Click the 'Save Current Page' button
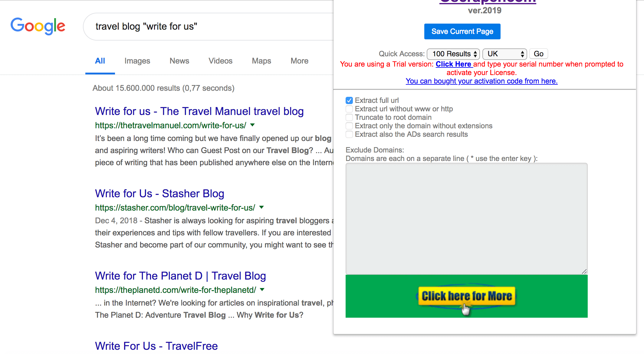This screenshot has width=644, height=354. (462, 31)
